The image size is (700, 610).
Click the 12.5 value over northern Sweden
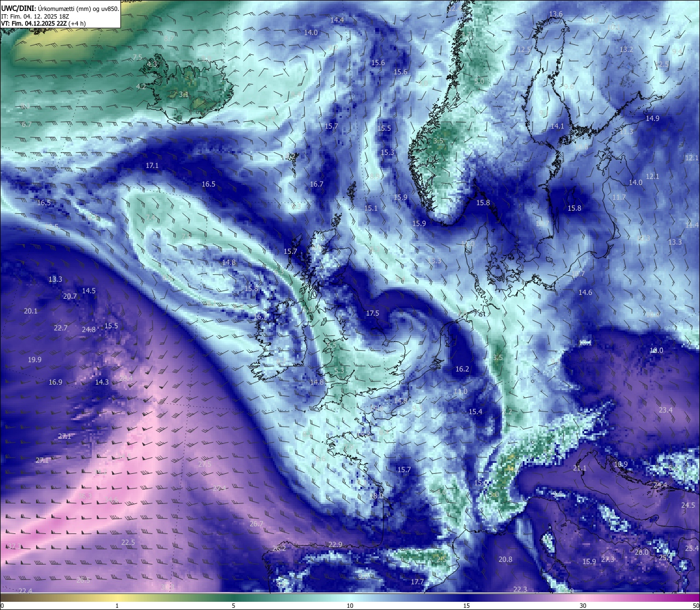tap(524, 50)
